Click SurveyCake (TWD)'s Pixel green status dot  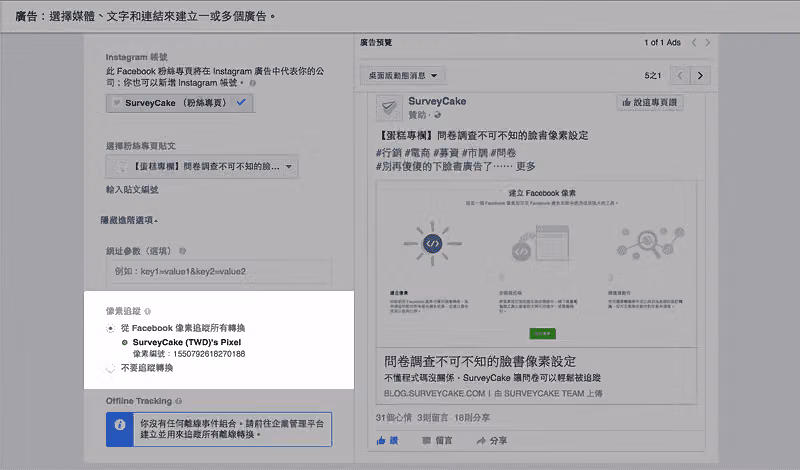point(124,342)
